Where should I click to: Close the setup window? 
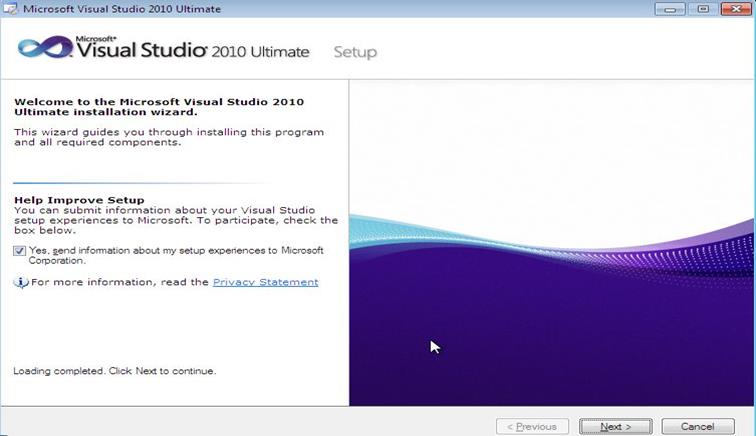[x=736, y=9]
